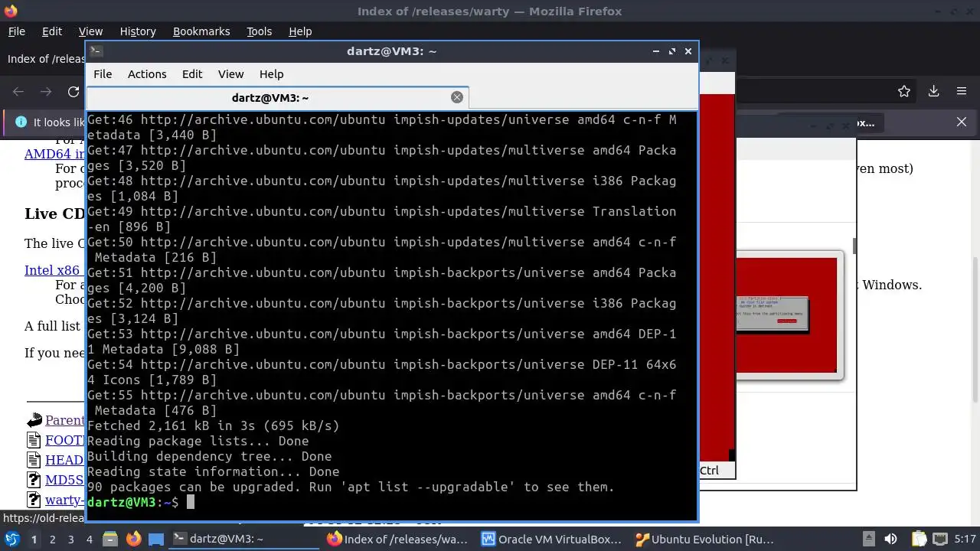Open the MD5SUMS file link
Viewport: 980px width, 551px height.
click(x=65, y=480)
